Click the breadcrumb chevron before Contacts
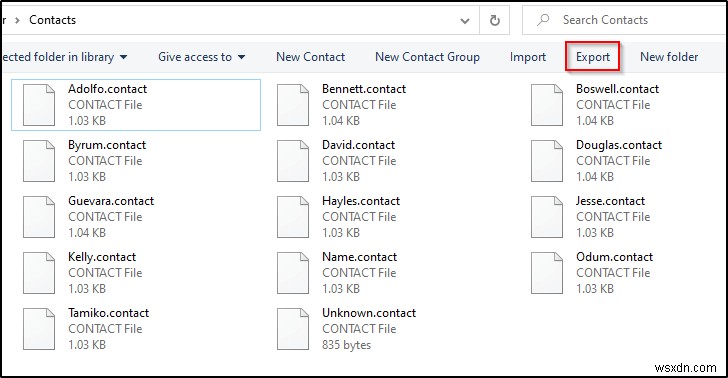Image resolution: width=728 pixels, height=378 pixels. pyautogui.click(x=17, y=20)
